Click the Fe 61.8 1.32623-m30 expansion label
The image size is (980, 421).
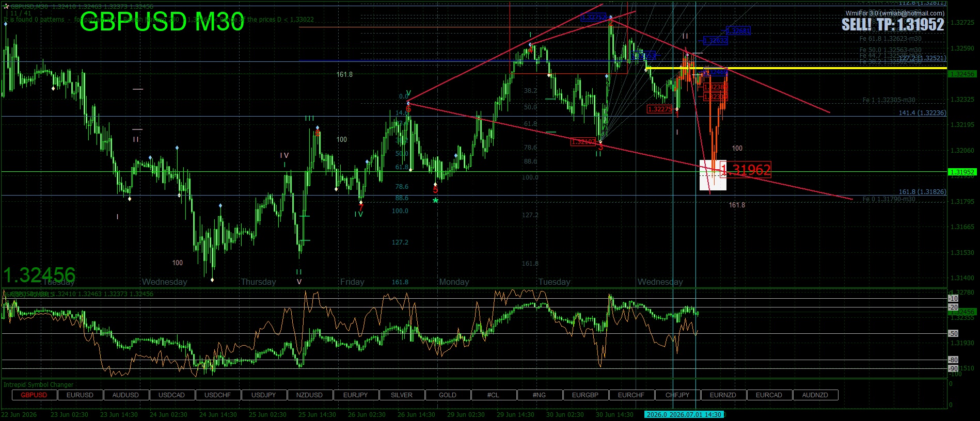coord(891,39)
